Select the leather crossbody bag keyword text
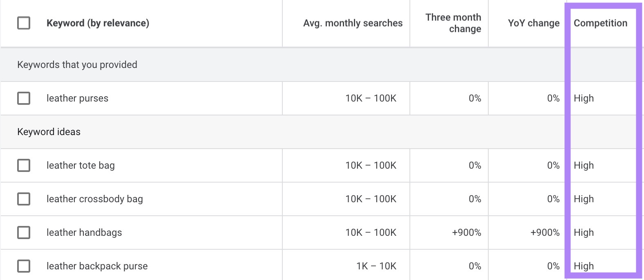 (x=95, y=199)
